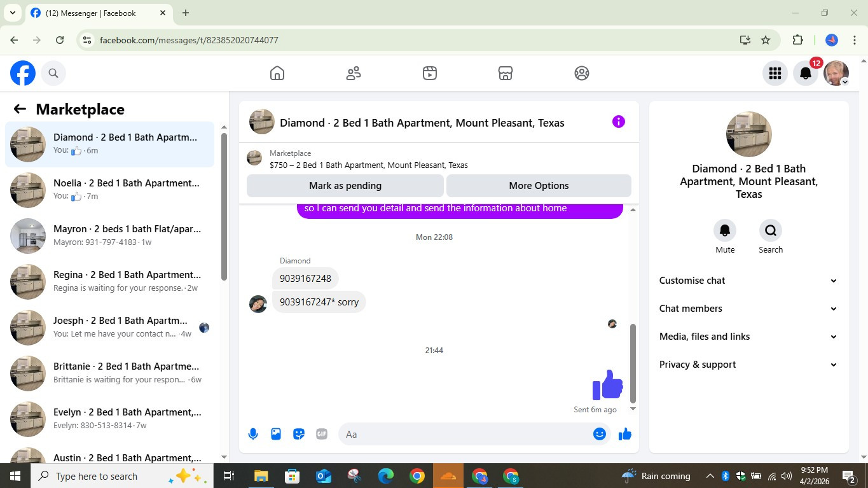The height and width of the screenshot is (488, 868).
Task: Attach a photo using the image icon
Action: click(276, 434)
